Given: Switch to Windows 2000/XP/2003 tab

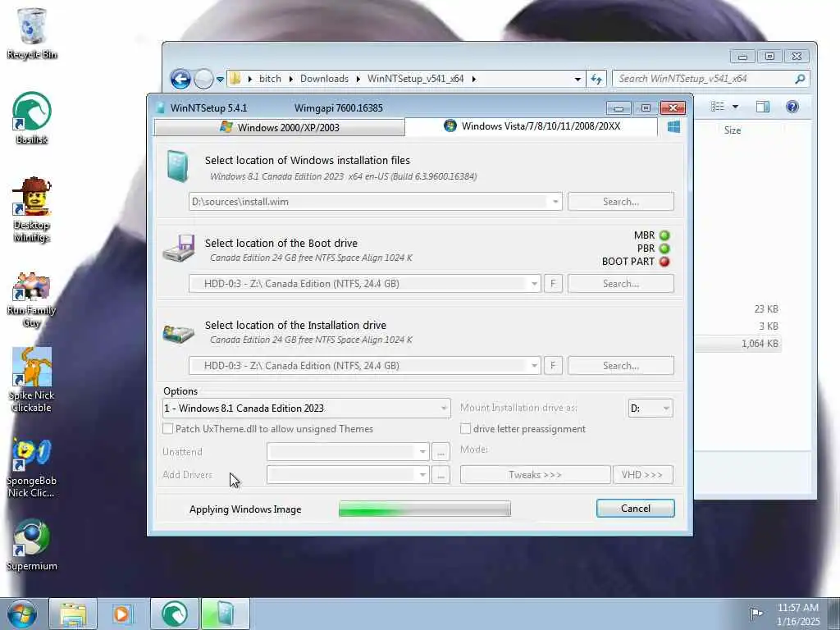Looking at the screenshot, I should click(279, 127).
